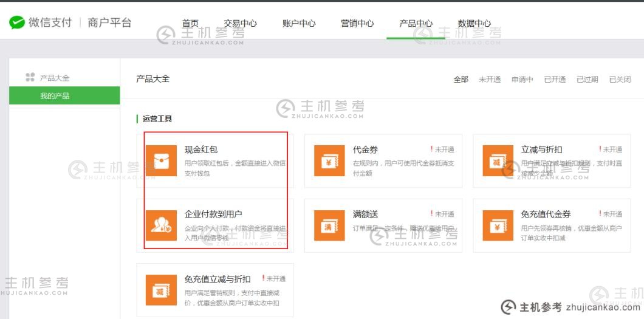The width and height of the screenshot is (644, 319).
Task: Open the 满额送 product title
Action: [365, 214]
